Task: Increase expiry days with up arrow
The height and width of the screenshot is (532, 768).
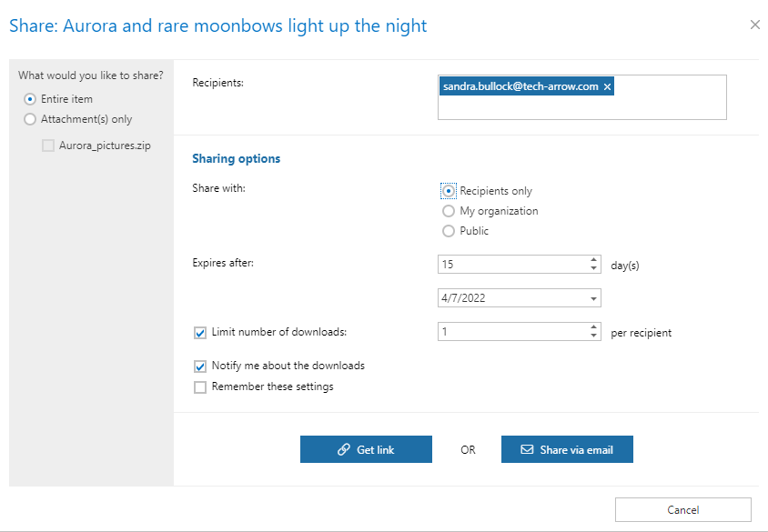Action: point(594,260)
